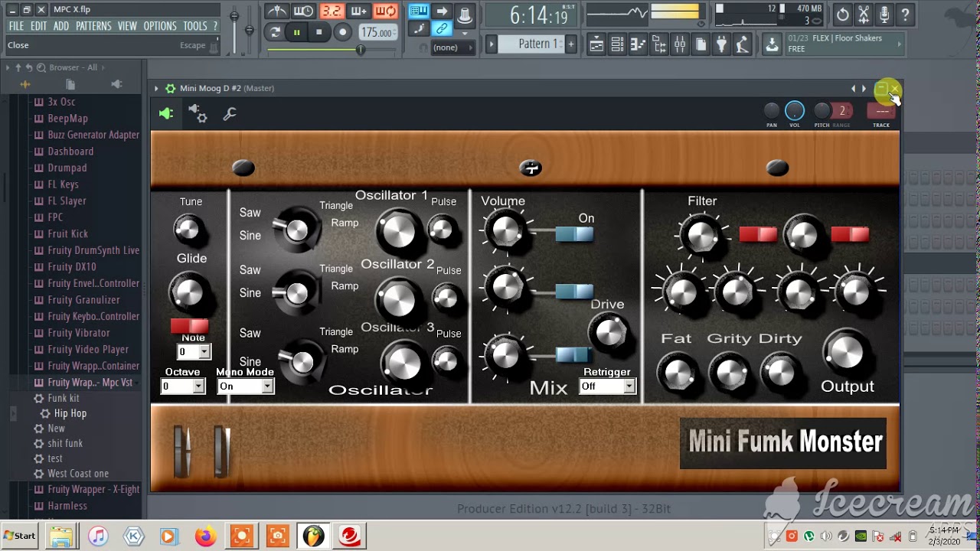Open the FILE menu
980x551 pixels.
[16, 26]
